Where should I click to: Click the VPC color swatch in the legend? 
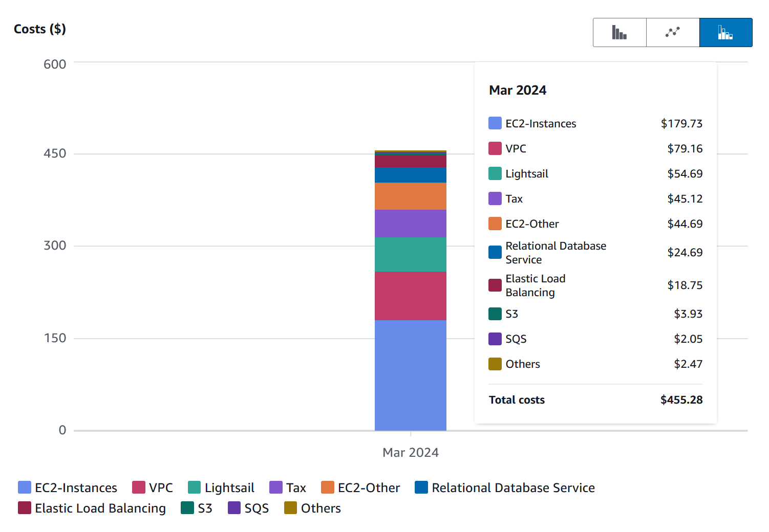click(x=138, y=487)
